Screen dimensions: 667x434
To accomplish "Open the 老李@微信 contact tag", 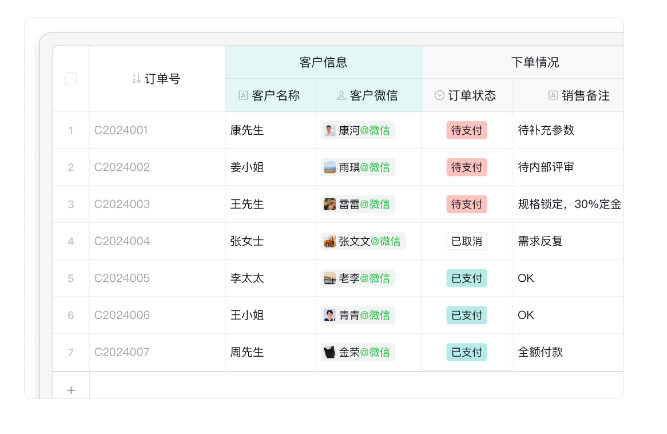I will coord(358,278).
